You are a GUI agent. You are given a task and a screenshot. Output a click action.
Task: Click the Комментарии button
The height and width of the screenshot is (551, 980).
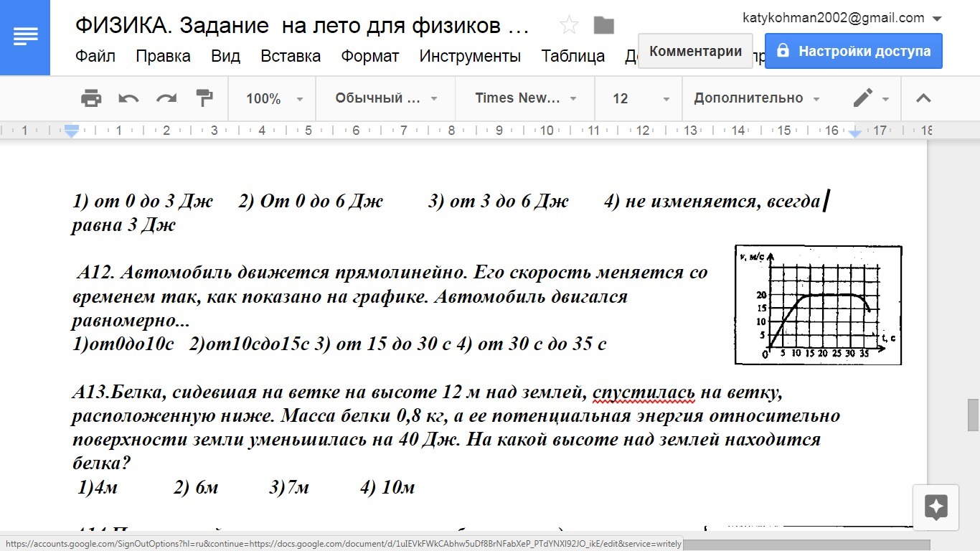[695, 52]
